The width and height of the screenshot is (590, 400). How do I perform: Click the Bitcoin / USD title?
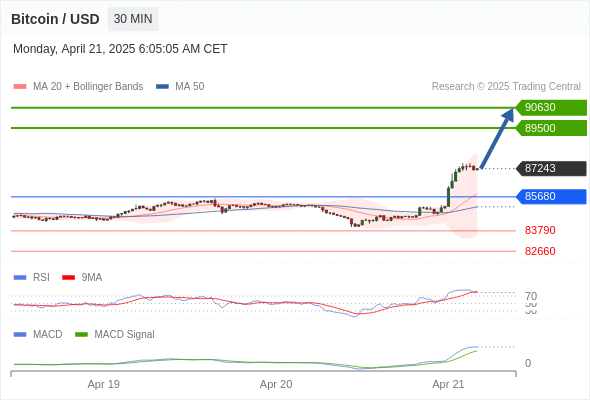pyautogui.click(x=55, y=19)
